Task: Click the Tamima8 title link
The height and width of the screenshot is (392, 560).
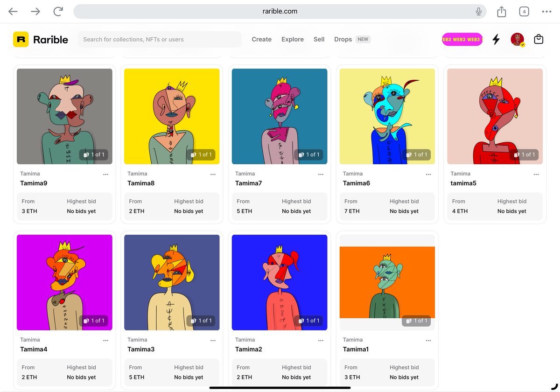Action: 141,183
